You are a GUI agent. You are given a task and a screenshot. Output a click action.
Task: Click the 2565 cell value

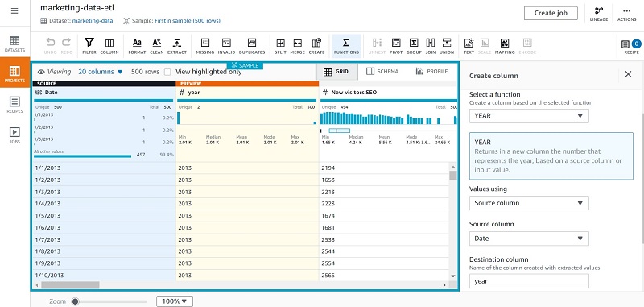pyautogui.click(x=385, y=276)
